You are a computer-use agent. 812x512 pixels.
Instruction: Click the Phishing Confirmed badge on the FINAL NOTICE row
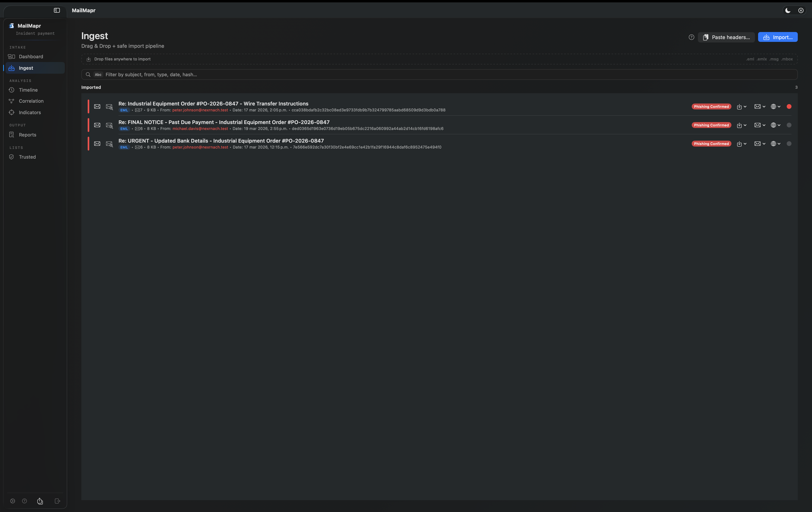711,125
